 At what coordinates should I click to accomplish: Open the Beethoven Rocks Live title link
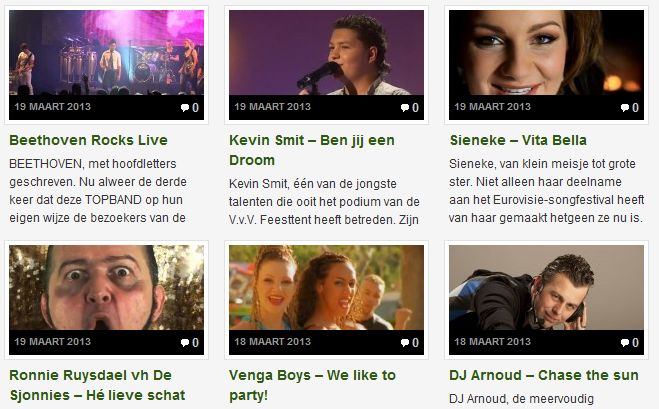pos(88,140)
